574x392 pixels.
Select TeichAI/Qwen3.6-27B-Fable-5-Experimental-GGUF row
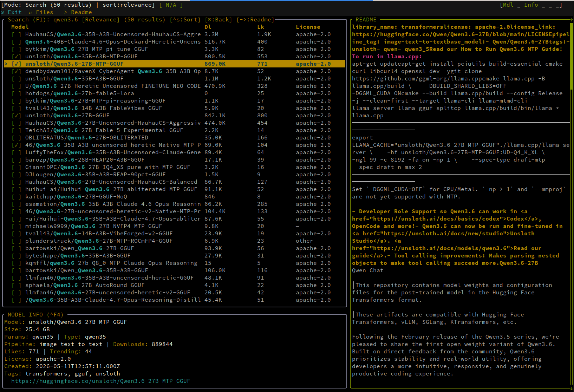click(x=175, y=130)
